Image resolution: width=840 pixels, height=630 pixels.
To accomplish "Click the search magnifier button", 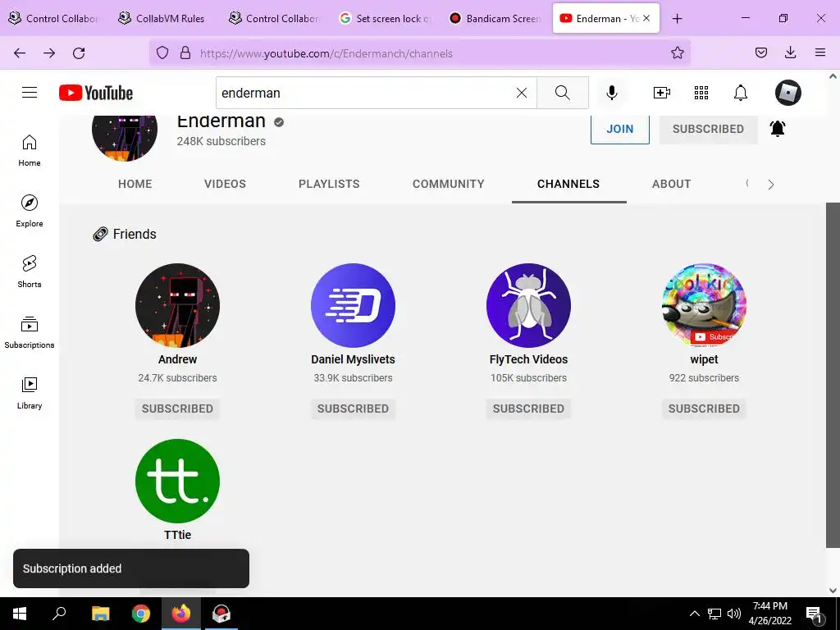I will click(x=563, y=93).
